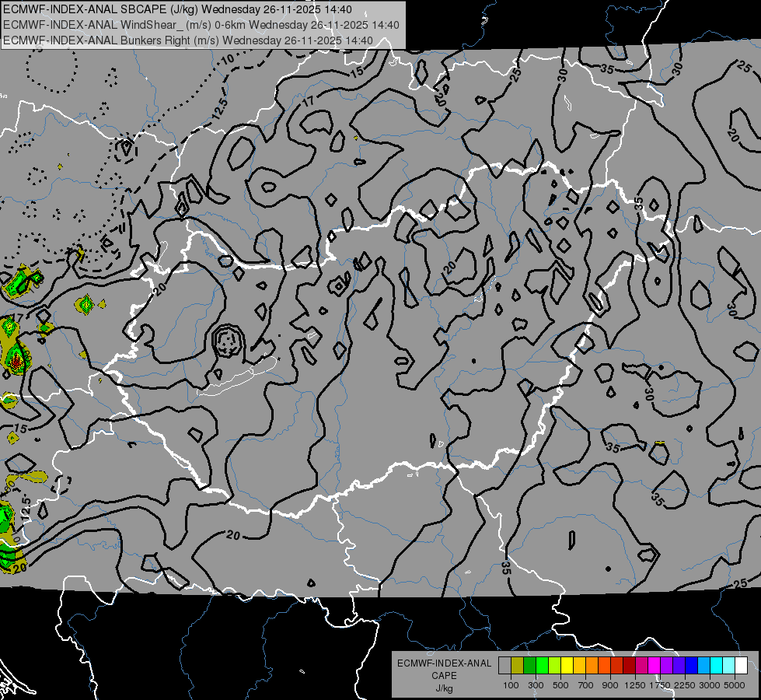The height and width of the screenshot is (700, 761).
Task: Click the brick red swatch right of 900
Action: coord(617,665)
